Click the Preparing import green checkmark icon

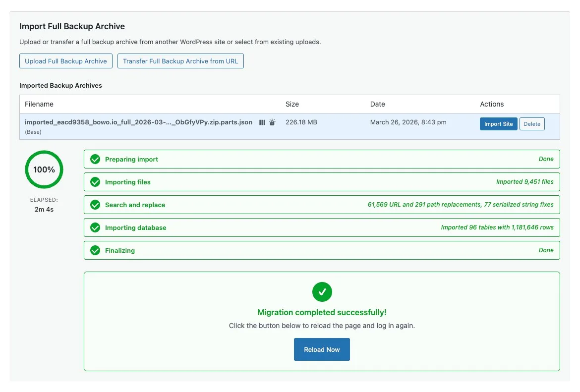coord(95,159)
